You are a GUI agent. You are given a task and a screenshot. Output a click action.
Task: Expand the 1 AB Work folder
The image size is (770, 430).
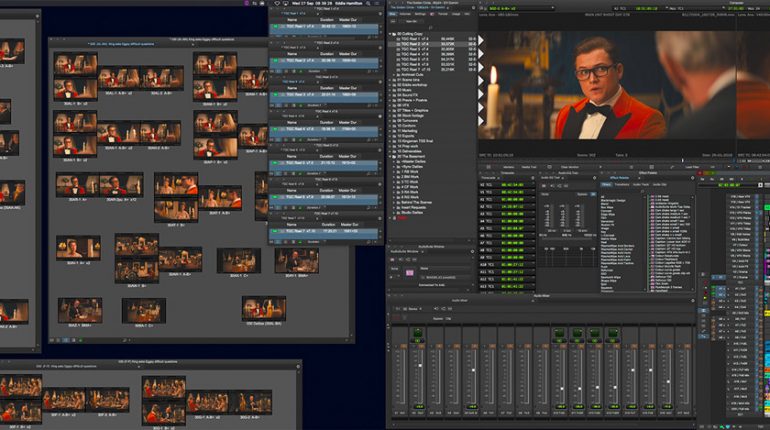tap(394, 172)
